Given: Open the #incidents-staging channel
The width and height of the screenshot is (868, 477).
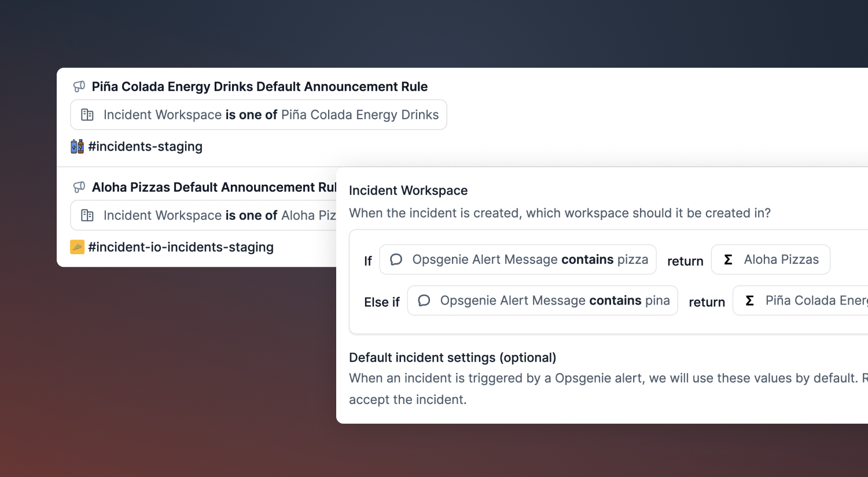Looking at the screenshot, I should (x=145, y=146).
